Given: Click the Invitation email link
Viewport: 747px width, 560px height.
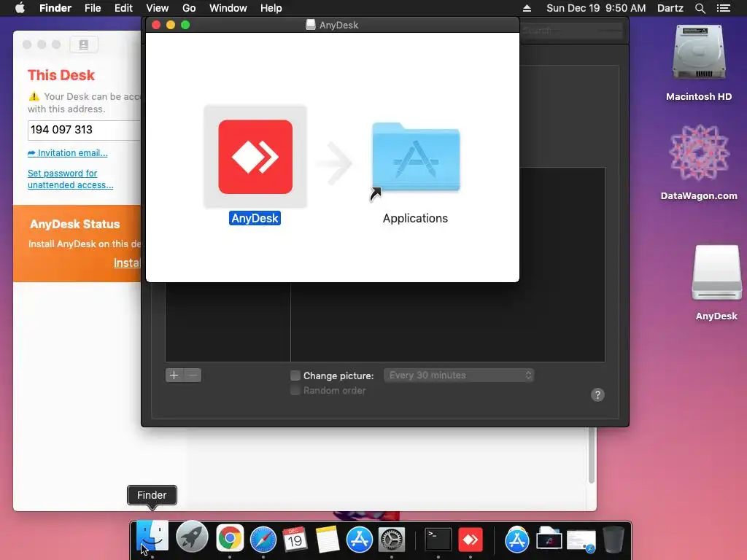Looking at the screenshot, I should click(68, 153).
